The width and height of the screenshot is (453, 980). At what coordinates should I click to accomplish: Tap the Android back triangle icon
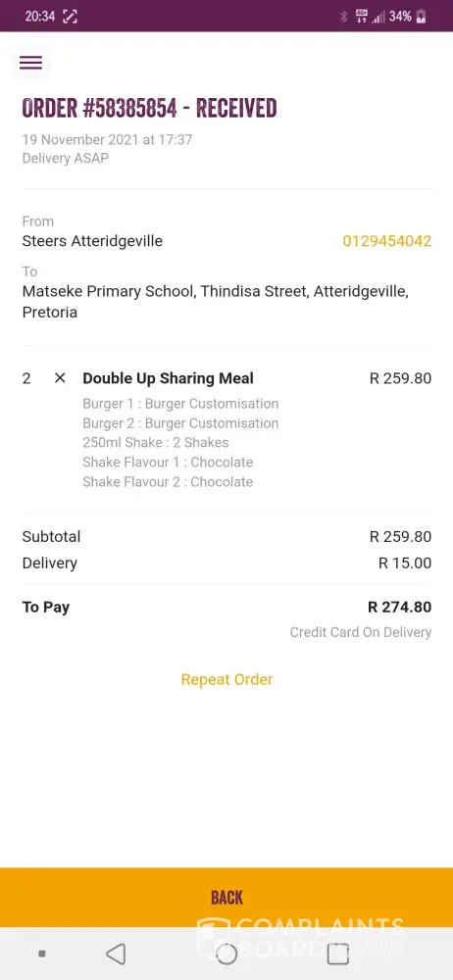pyautogui.click(x=116, y=954)
